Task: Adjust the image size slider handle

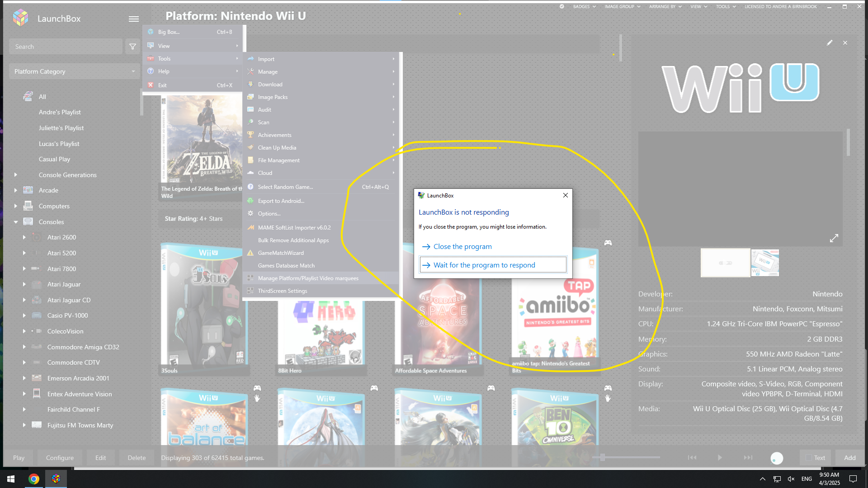Action: [603, 457]
